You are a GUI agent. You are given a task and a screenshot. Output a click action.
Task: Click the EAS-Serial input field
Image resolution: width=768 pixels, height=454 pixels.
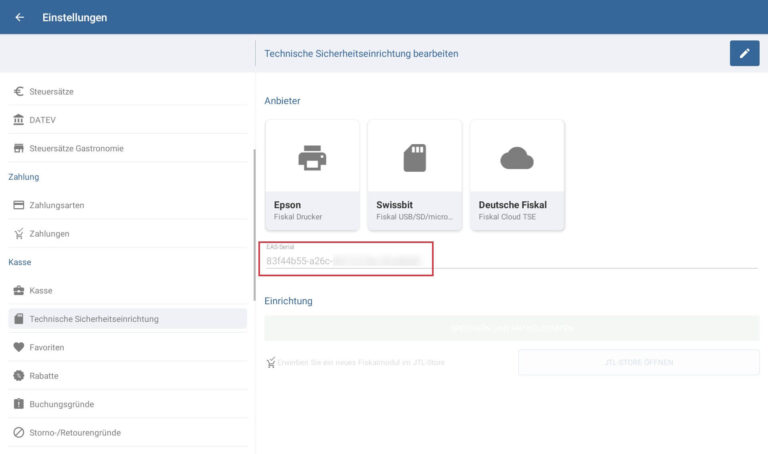[346, 261]
